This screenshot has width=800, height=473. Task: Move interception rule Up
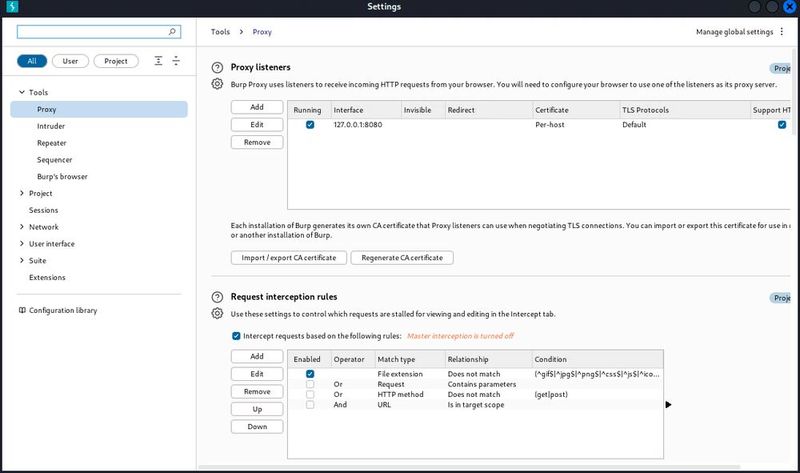point(257,409)
